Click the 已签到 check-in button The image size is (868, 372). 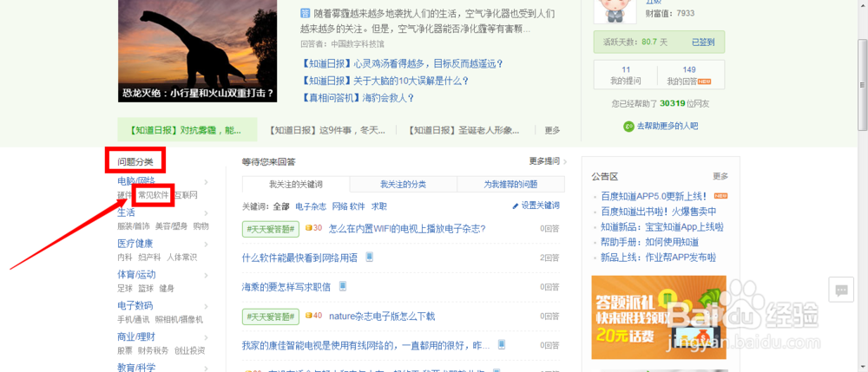[703, 42]
